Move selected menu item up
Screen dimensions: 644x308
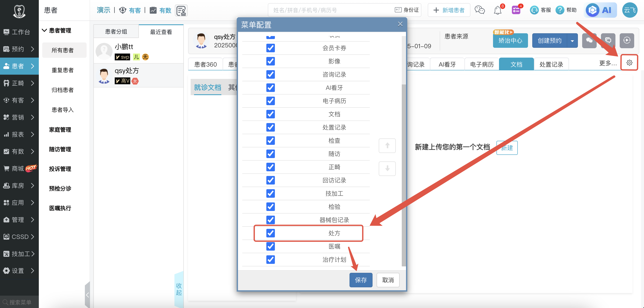(x=387, y=145)
